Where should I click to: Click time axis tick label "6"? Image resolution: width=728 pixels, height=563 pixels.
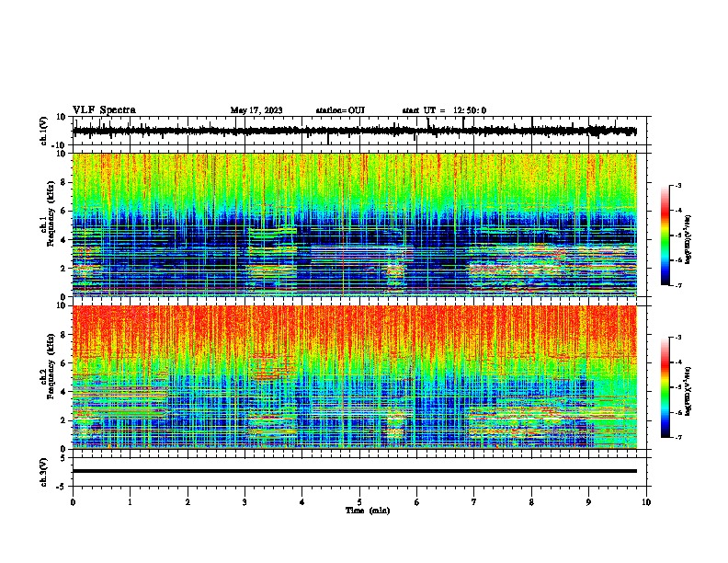click(x=417, y=502)
